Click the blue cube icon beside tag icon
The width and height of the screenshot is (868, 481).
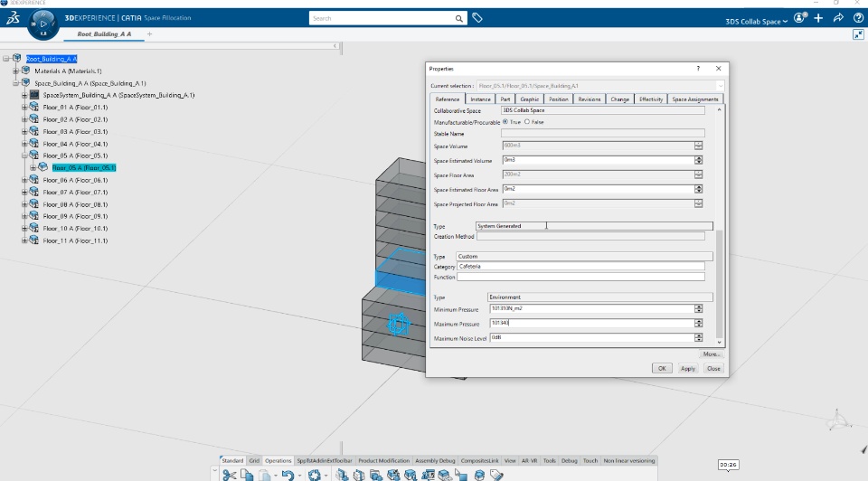click(479, 475)
